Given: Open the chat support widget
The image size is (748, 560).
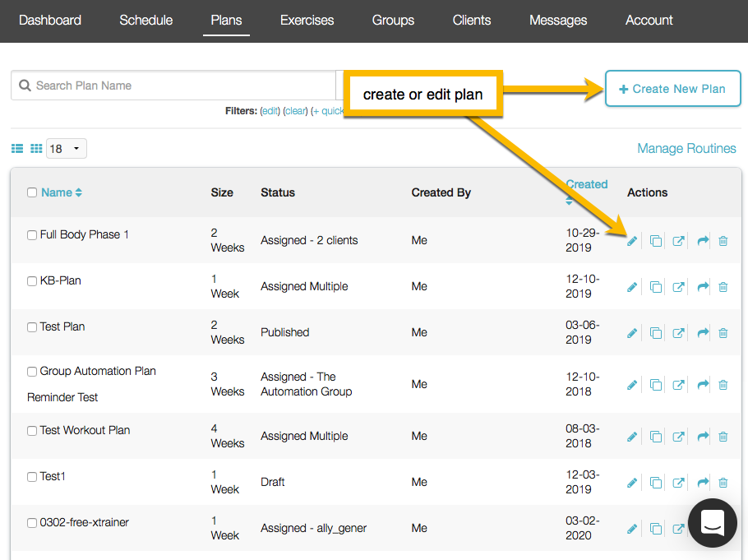Looking at the screenshot, I should pyautogui.click(x=712, y=523).
